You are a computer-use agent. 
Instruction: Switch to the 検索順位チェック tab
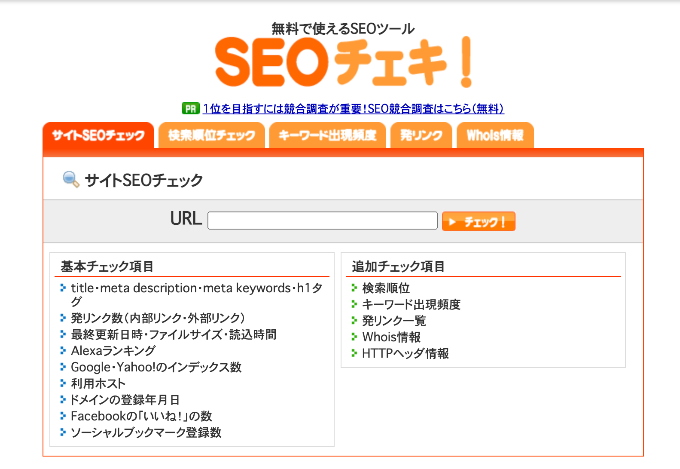click(212, 135)
